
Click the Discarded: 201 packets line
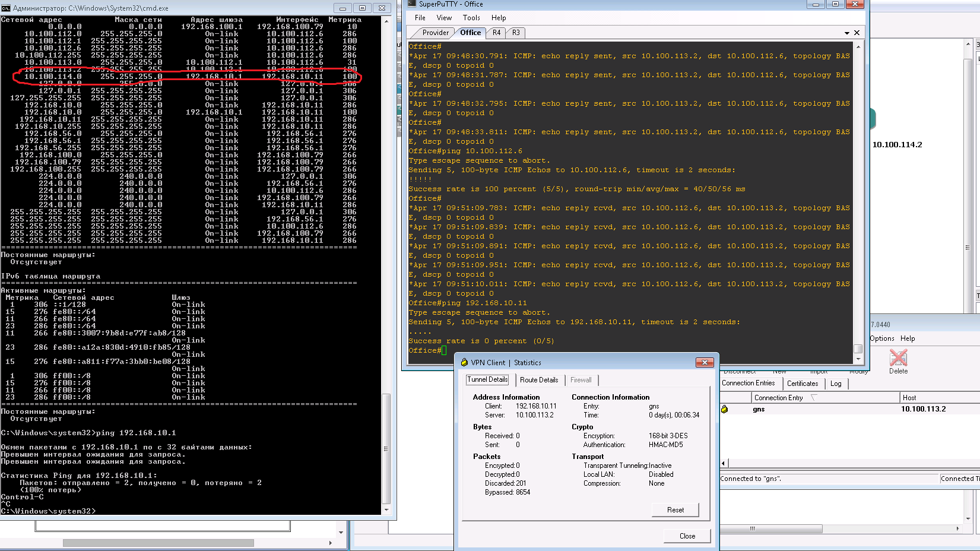click(505, 483)
